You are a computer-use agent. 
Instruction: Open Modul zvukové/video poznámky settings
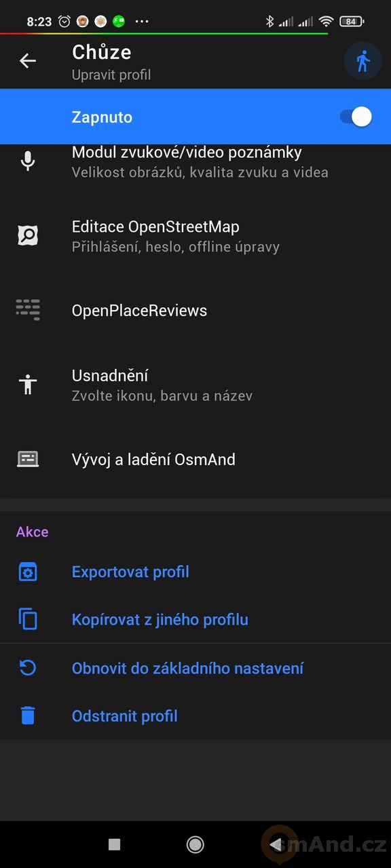195,161
